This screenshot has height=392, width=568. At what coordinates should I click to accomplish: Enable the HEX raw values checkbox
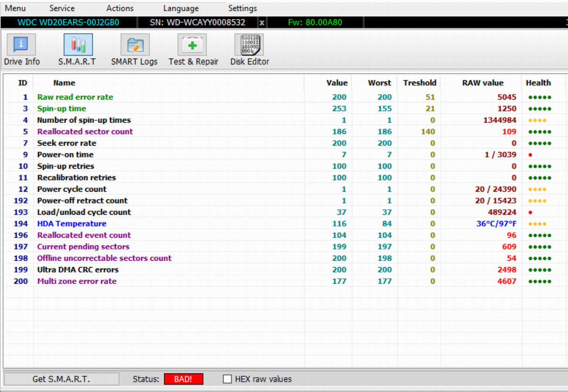pos(227,379)
